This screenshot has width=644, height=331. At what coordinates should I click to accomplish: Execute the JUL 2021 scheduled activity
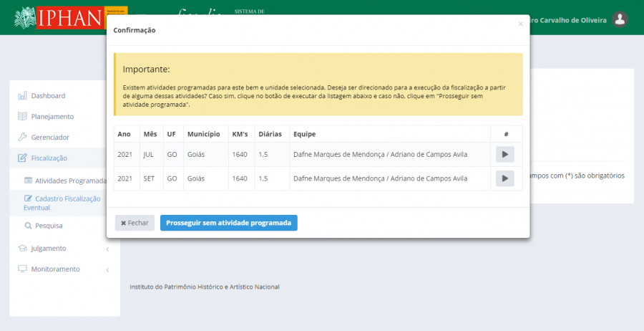(504, 154)
